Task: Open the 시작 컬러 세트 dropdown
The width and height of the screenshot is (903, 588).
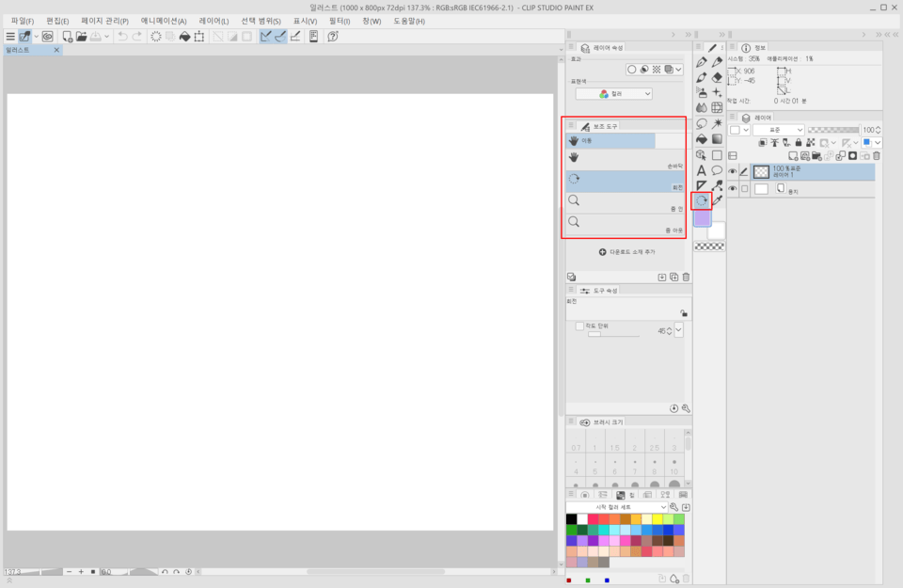Action: point(617,507)
